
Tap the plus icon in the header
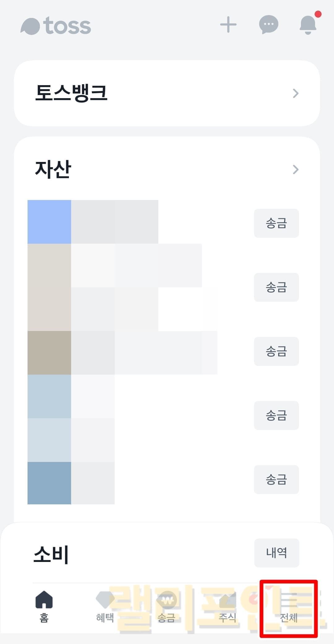[228, 25]
